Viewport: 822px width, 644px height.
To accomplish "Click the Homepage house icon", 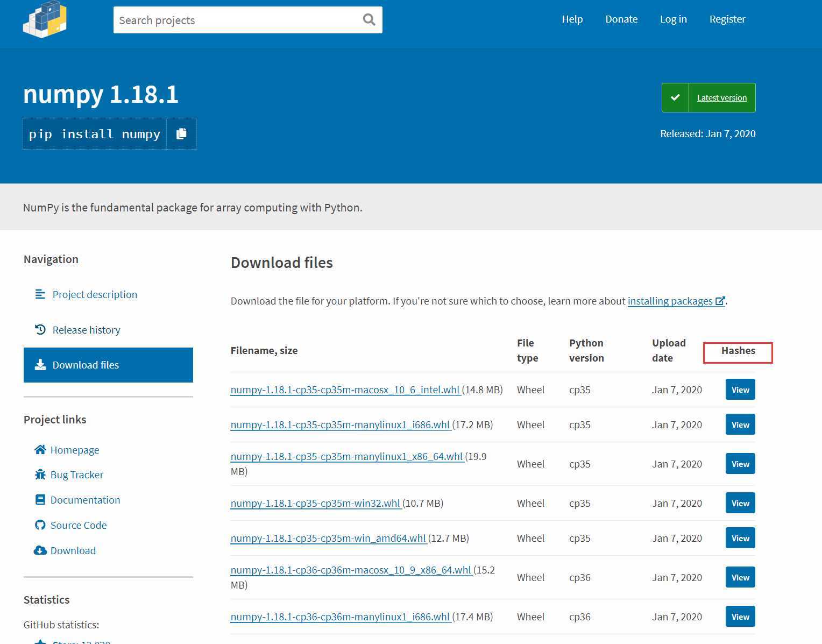I will (x=40, y=449).
